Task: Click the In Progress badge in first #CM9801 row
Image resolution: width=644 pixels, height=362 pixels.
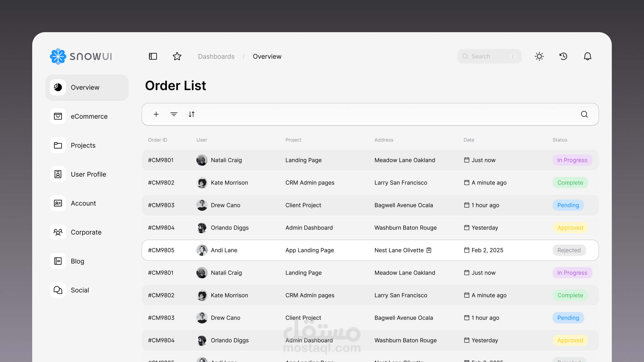Action: point(572,160)
